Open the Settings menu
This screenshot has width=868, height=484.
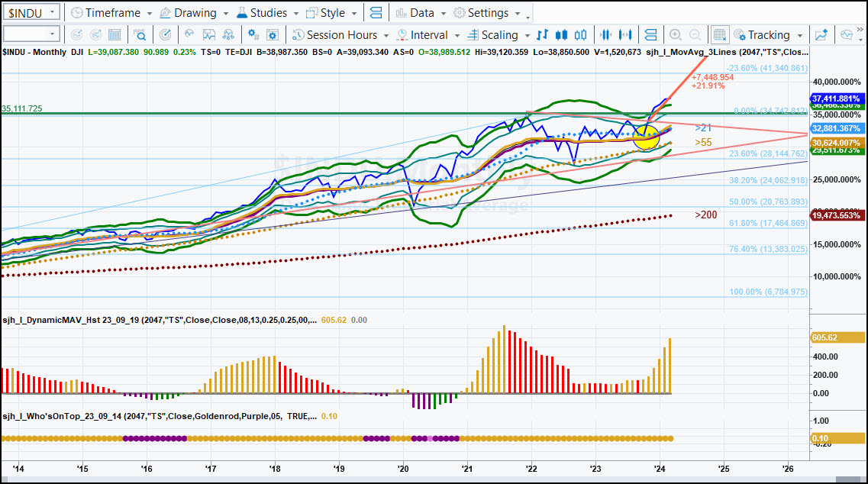pyautogui.click(x=486, y=13)
